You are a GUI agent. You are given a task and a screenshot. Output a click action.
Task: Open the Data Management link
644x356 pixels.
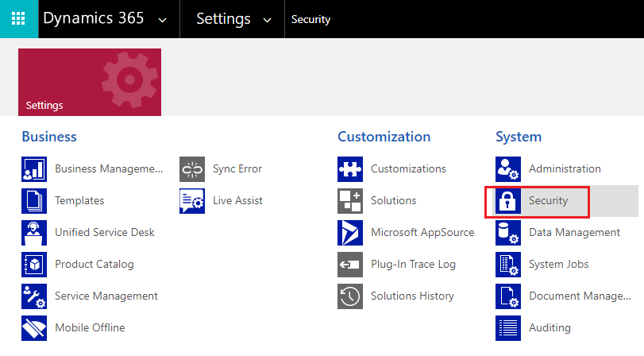click(575, 232)
